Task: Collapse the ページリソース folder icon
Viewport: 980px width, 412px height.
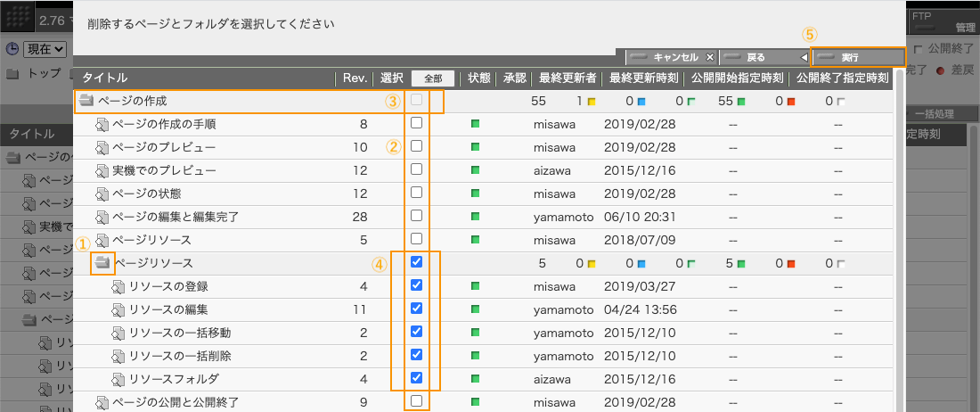Action: 103,263
